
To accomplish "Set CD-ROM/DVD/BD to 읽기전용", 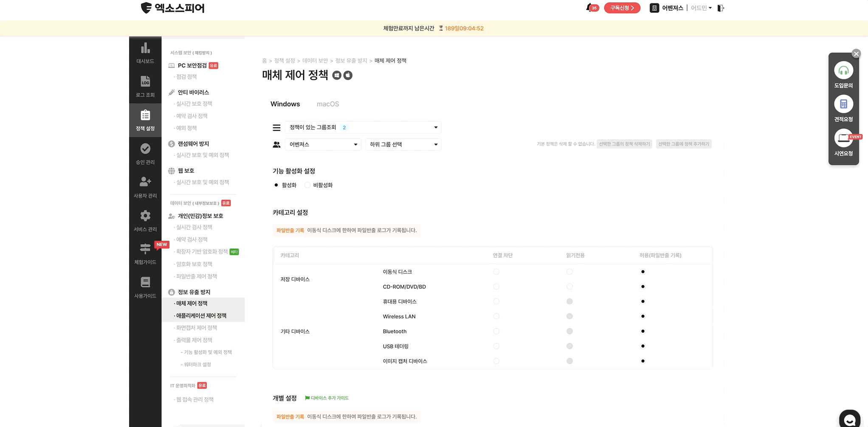I will [569, 287].
